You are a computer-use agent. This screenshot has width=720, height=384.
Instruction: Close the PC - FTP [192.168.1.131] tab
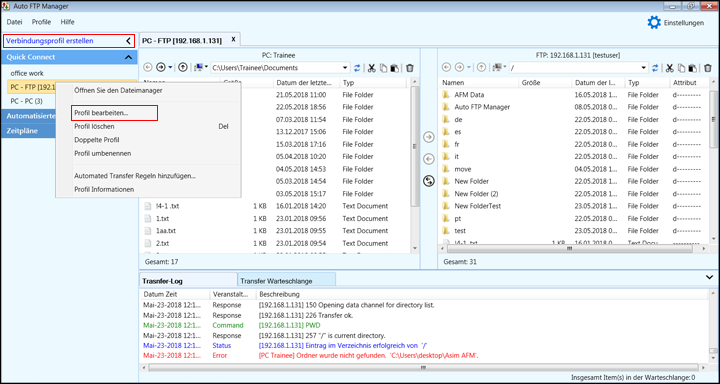point(233,40)
